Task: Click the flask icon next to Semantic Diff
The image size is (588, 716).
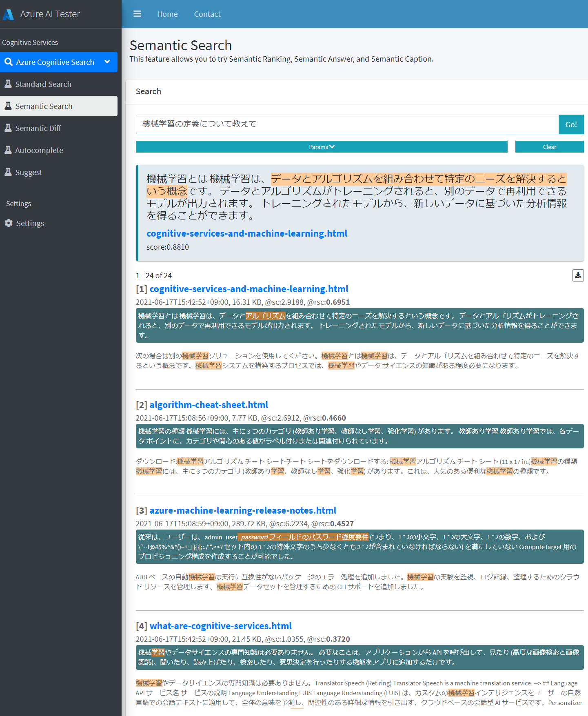Action: point(8,128)
